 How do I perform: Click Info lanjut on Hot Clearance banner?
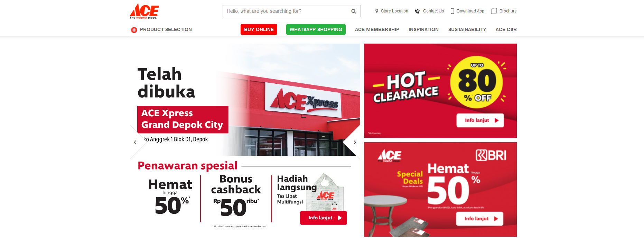tap(480, 120)
